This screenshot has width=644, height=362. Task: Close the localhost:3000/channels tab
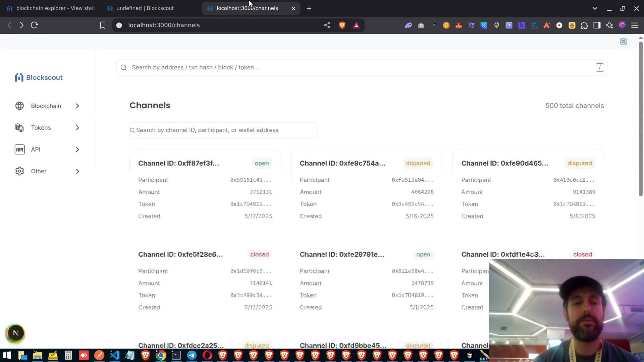[293, 8]
